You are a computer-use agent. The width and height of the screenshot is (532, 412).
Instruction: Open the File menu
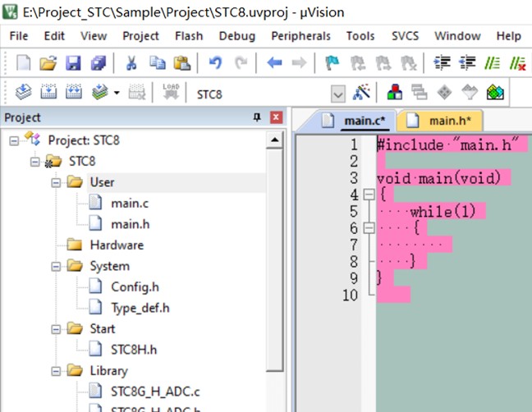pos(19,35)
